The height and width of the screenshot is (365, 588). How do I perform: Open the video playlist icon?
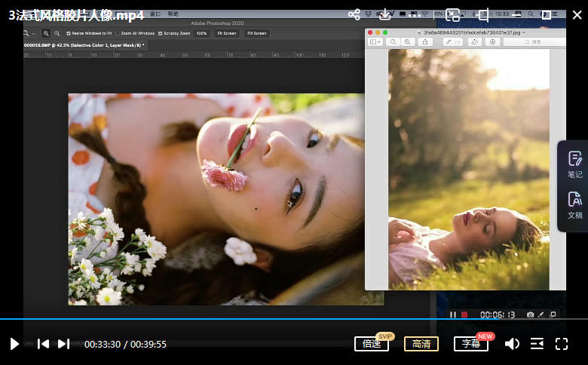pyautogui.click(x=537, y=344)
